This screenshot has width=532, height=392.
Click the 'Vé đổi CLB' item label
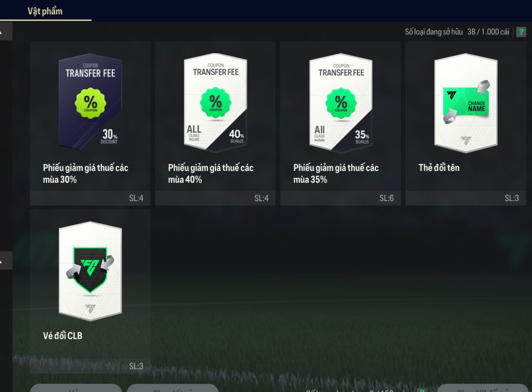(x=62, y=336)
